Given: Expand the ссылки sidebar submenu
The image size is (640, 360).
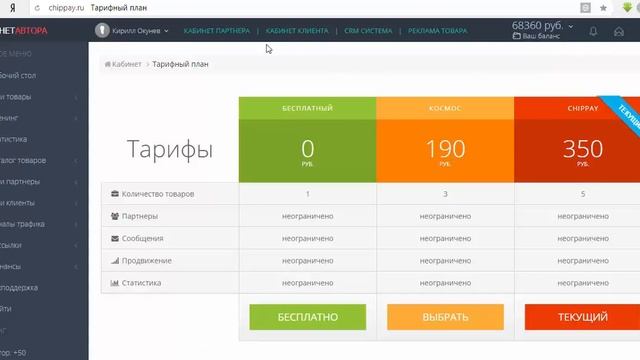Looking at the screenshot, I should point(76,245).
